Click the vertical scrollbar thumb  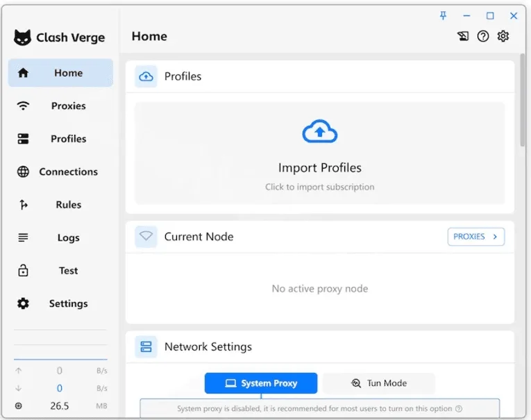[x=523, y=100]
